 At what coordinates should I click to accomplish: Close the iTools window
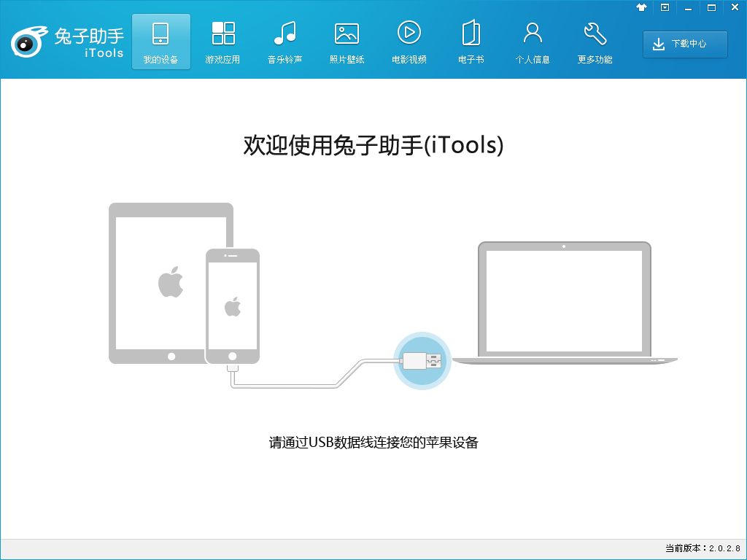[x=735, y=7]
